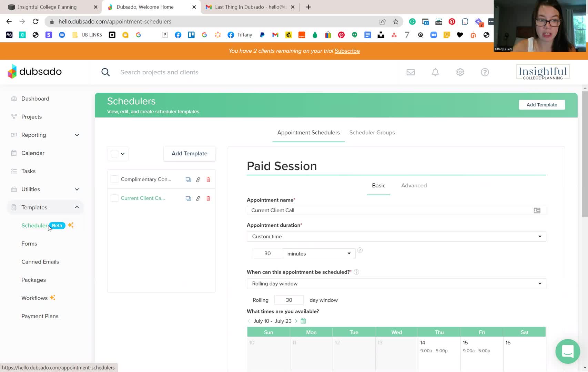The height and width of the screenshot is (372, 588).
Task: Click the dubsado logo
Action: coord(34,72)
